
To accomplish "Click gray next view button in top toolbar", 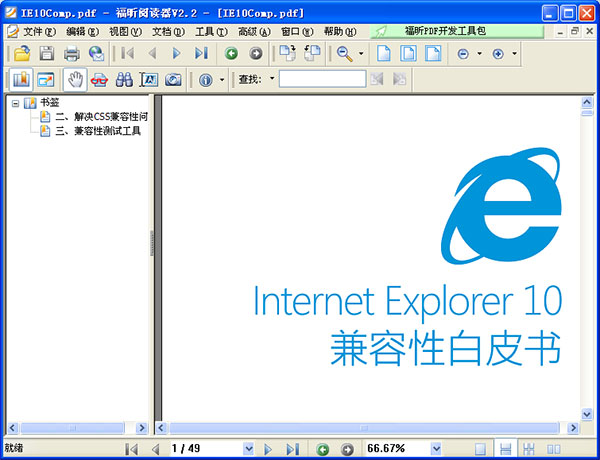I will tap(256, 53).
